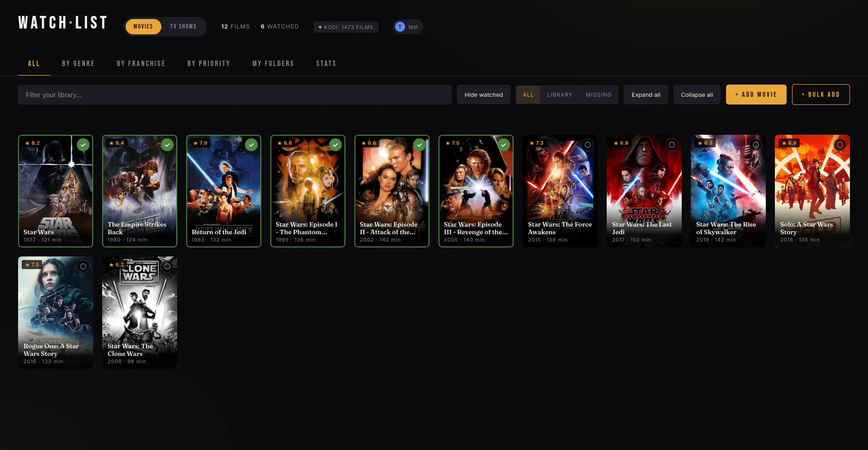Screen dimensions: 868x450
Task: Toggle watched checkmark on The Empire Strikes Back
Action: point(167,145)
